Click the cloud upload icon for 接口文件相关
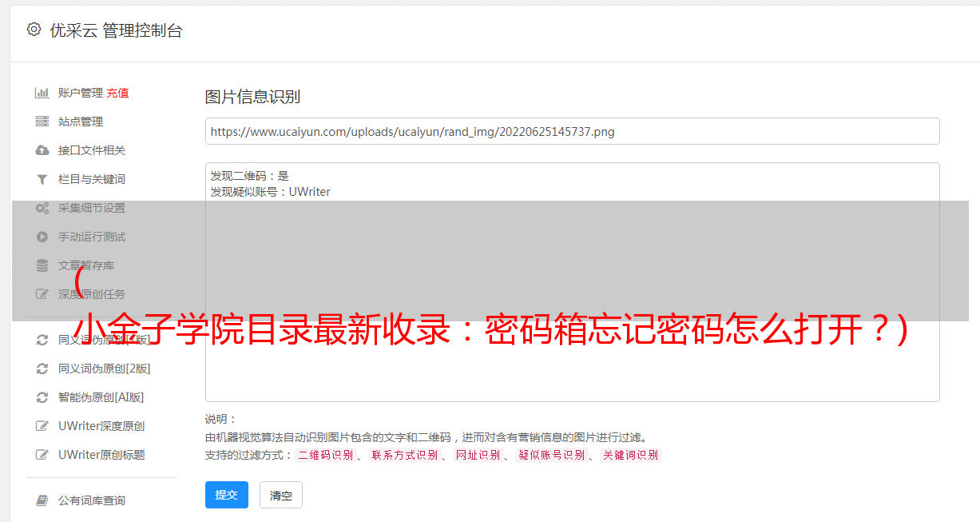This screenshot has width=980, height=522. pos(42,150)
